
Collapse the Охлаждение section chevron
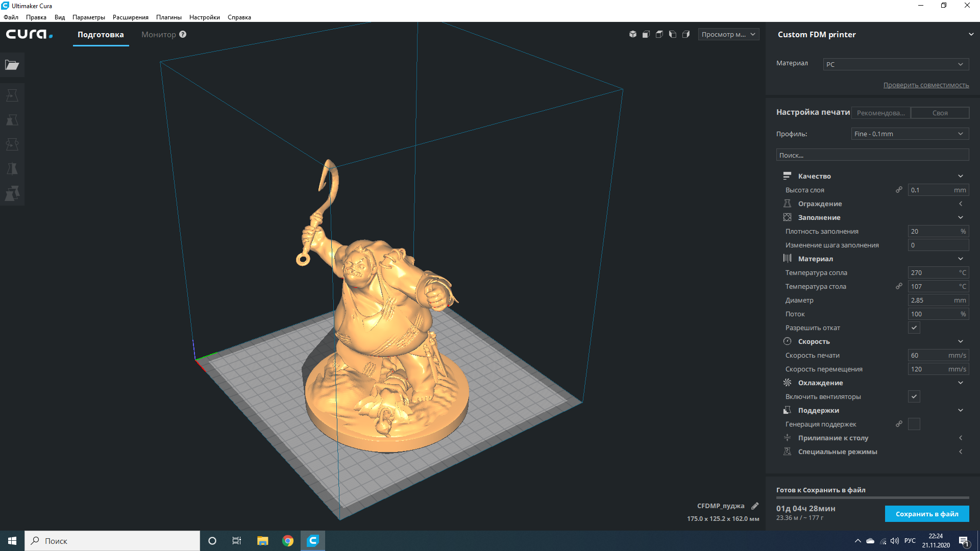click(961, 383)
